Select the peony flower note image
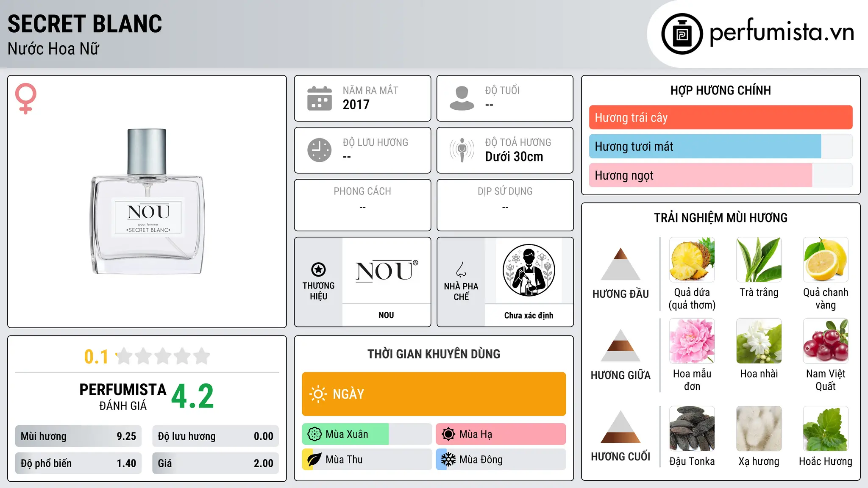Screen dimensions: 868x488 (692, 341)
